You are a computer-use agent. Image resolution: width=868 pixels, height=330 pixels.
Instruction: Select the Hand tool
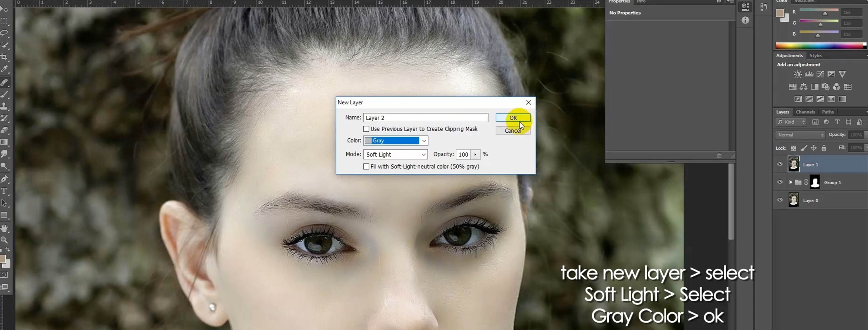click(4, 228)
